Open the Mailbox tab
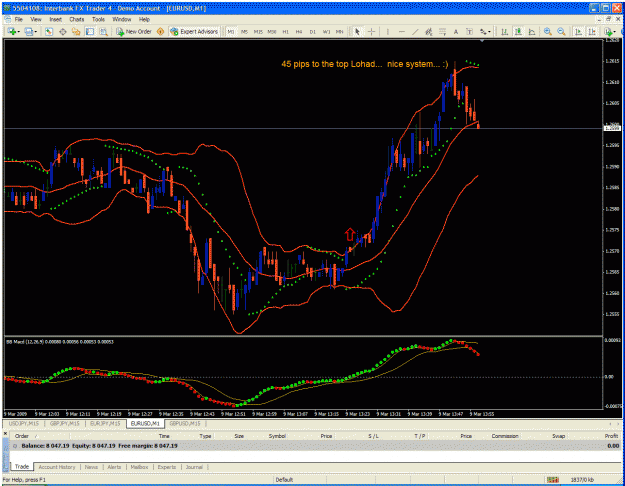Image resolution: width=625 pixels, height=486 pixels. [x=140, y=467]
